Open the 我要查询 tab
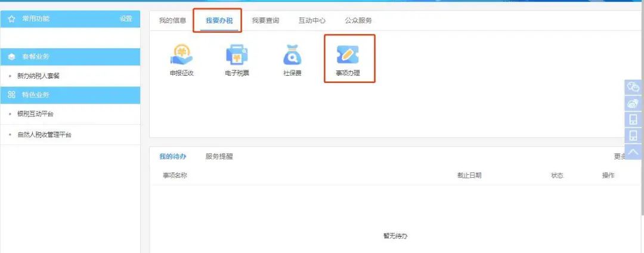This screenshot has height=253, width=644. (x=265, y=20)
